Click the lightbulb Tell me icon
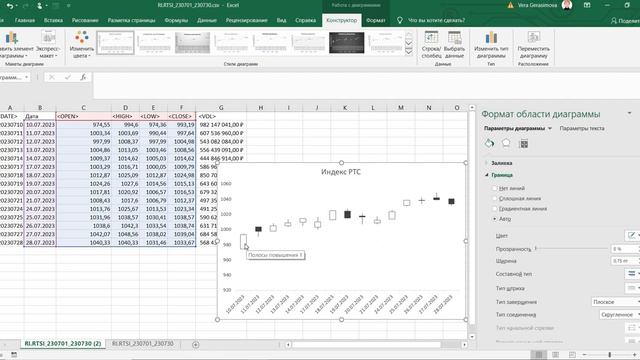The width and height of the screenshot is (640, 360). coord(400,20)
